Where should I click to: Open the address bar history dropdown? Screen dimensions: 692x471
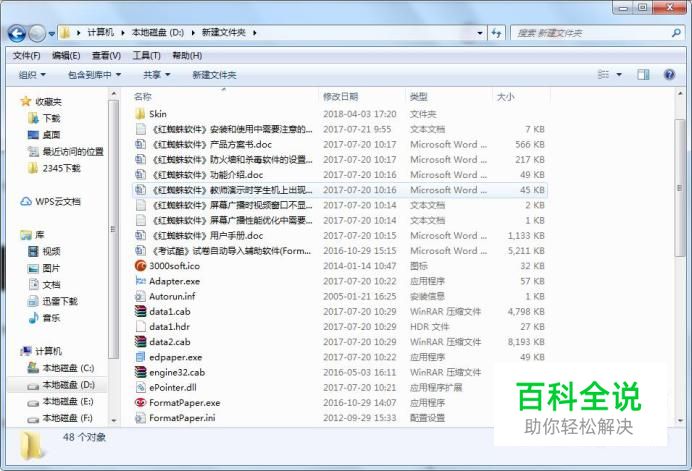[x=480, y=33]
